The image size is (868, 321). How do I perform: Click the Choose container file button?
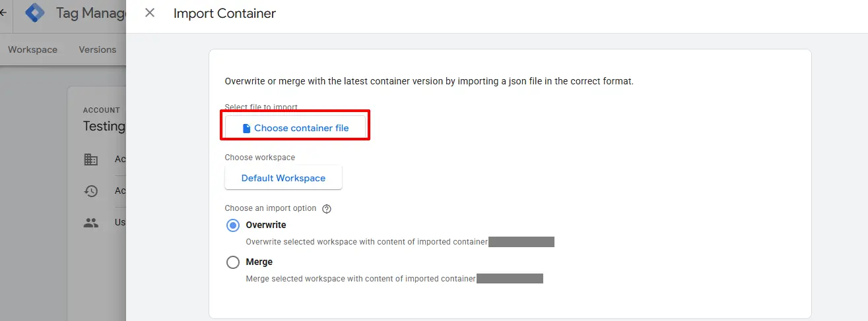(295, 128)
